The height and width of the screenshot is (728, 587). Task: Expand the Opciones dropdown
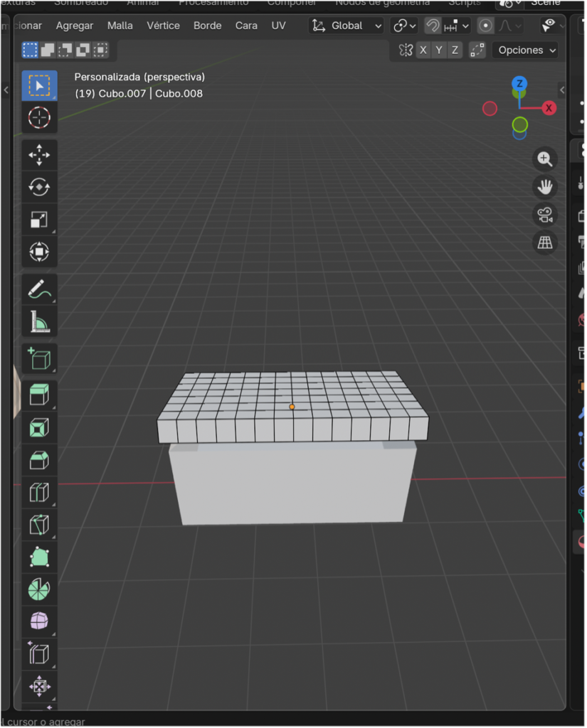[x=527, y=50]
